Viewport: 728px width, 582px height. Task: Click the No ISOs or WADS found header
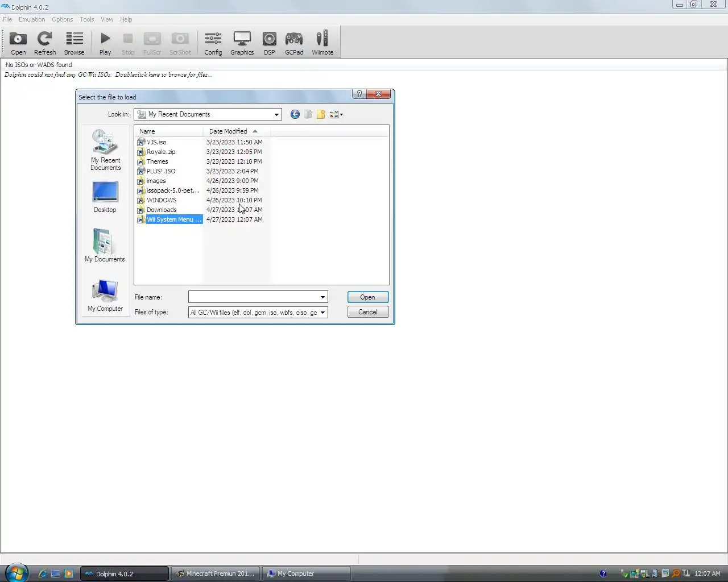pos(39,65)
